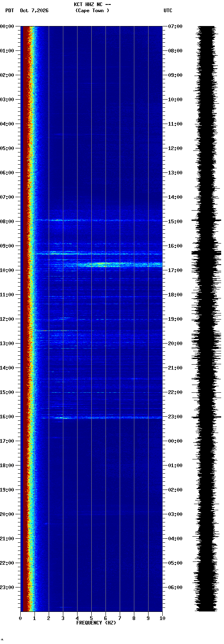Click the 9 Hz frequency tick label
This screenshot has width=224, height=644.
tap(148, 618)
